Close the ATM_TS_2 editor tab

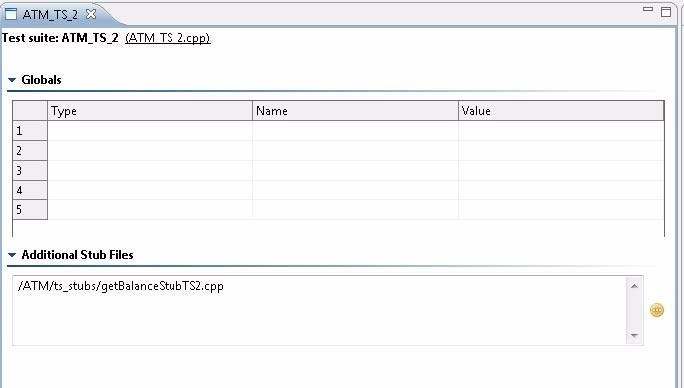(x=91, y=14)
